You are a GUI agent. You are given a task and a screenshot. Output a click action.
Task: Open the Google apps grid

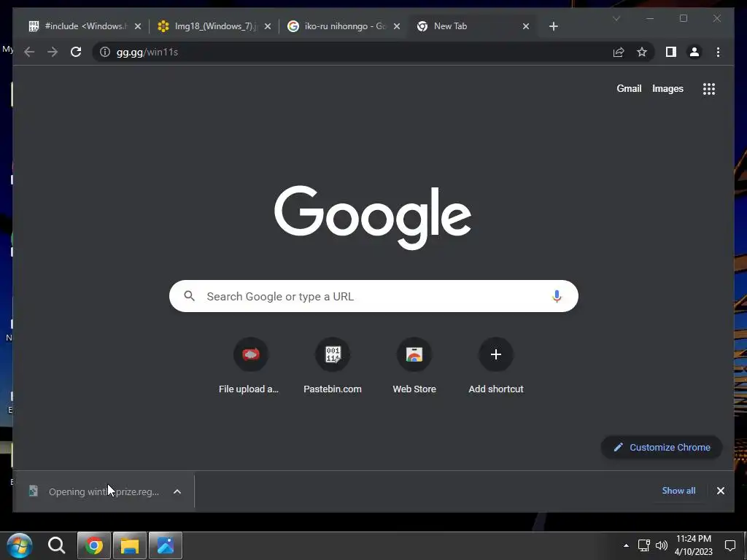pos(709,88)
